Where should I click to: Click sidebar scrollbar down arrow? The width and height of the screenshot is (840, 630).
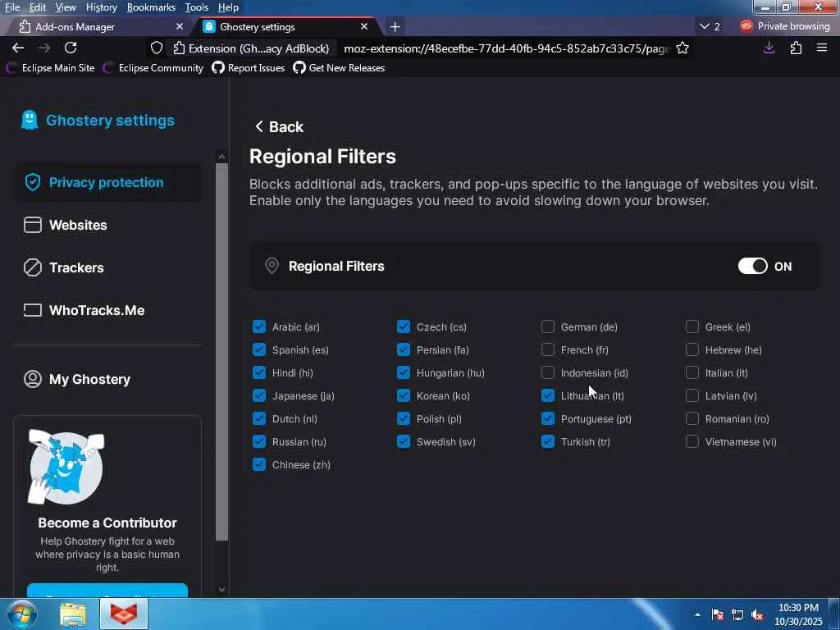click(221, 590)
